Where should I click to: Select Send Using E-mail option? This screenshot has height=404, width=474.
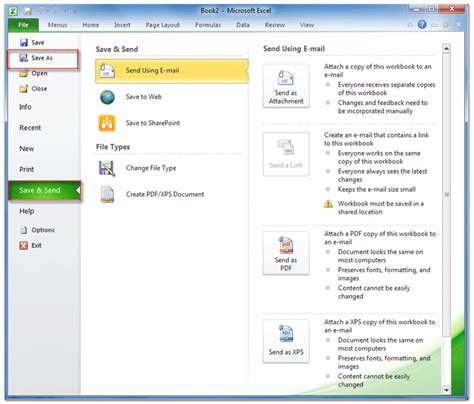[172, 71]
